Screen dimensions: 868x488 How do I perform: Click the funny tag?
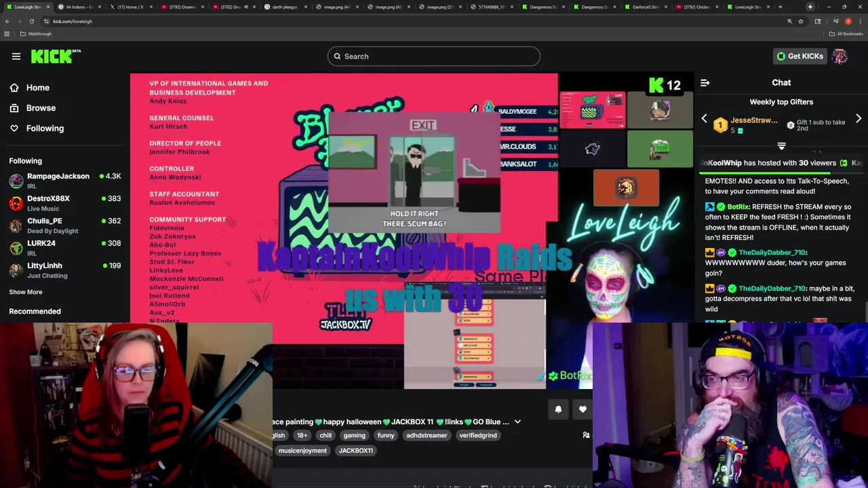(386, 435)
